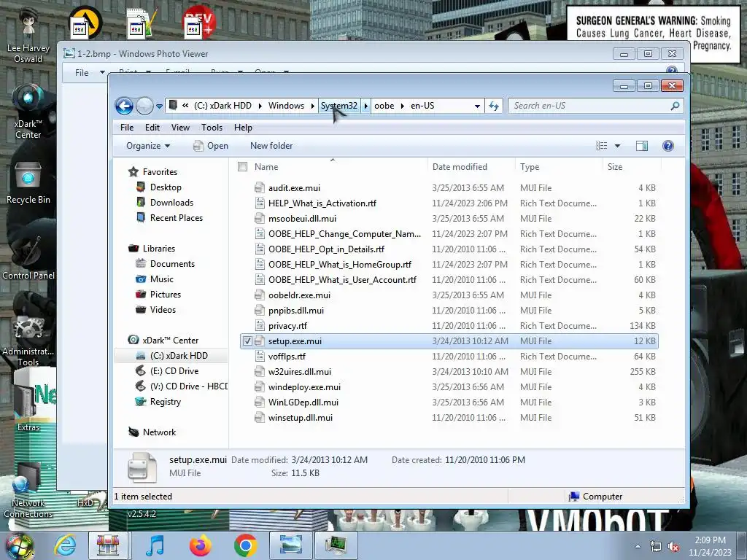Open File menu in Windows Photo Viewer

point(82,72)
